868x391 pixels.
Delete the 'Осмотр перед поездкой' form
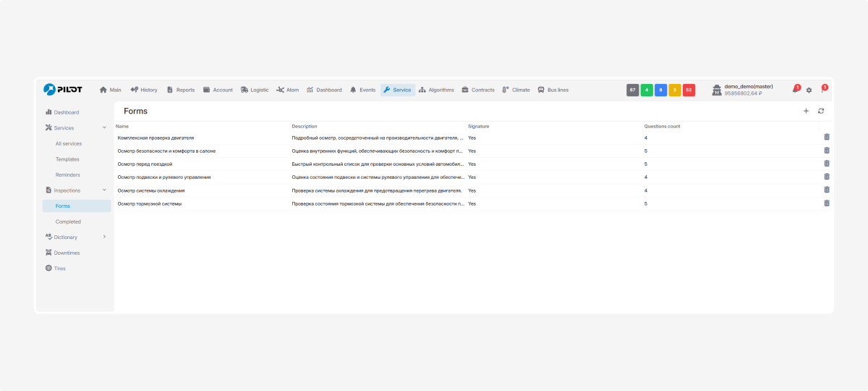[x=827, y=164]
